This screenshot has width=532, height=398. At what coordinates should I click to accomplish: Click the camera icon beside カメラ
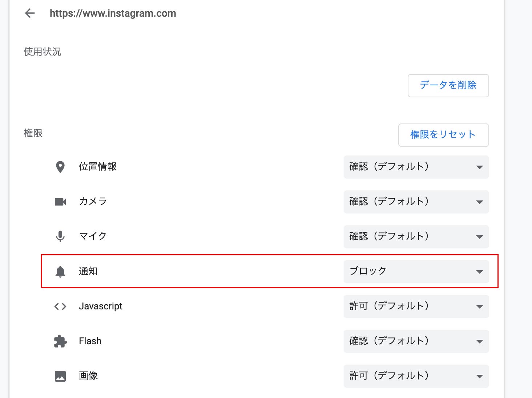[60, 202]
